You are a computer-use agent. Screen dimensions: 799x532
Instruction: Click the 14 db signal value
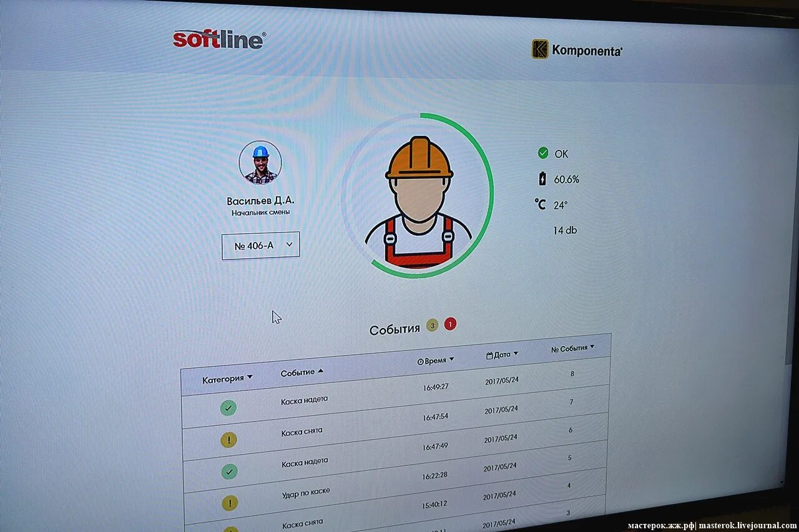pyautogui.click(x=565, y=230)
